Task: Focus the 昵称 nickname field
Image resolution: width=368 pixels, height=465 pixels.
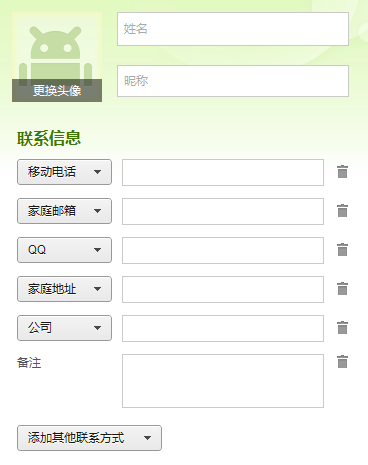Action: pyautogui.click(x=233, y=81)
